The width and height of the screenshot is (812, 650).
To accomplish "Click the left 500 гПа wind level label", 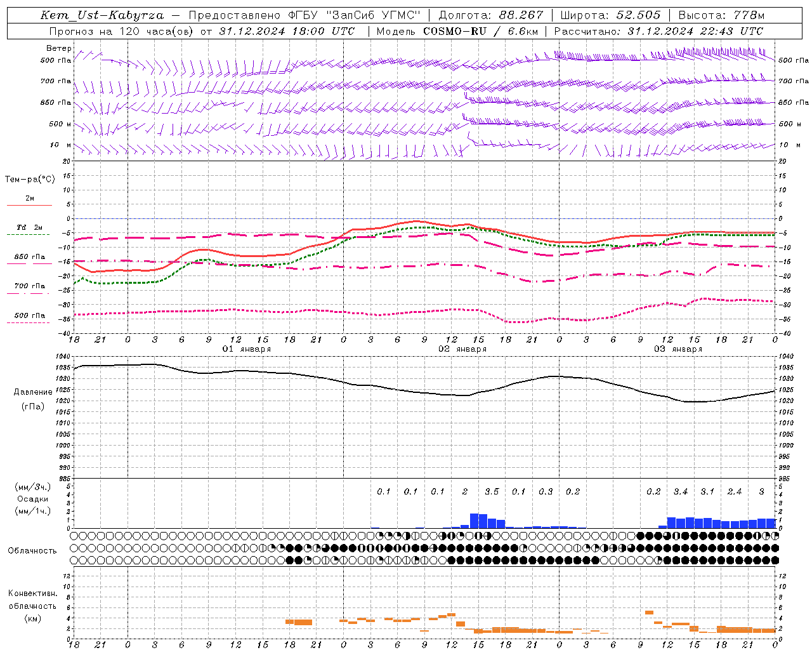I will click(x=56, y=60).
